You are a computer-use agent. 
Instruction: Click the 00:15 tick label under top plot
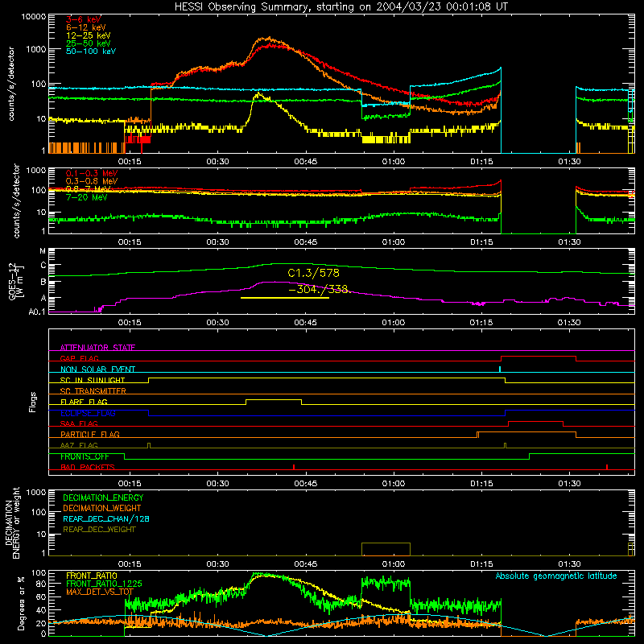[x=130, y=162]
